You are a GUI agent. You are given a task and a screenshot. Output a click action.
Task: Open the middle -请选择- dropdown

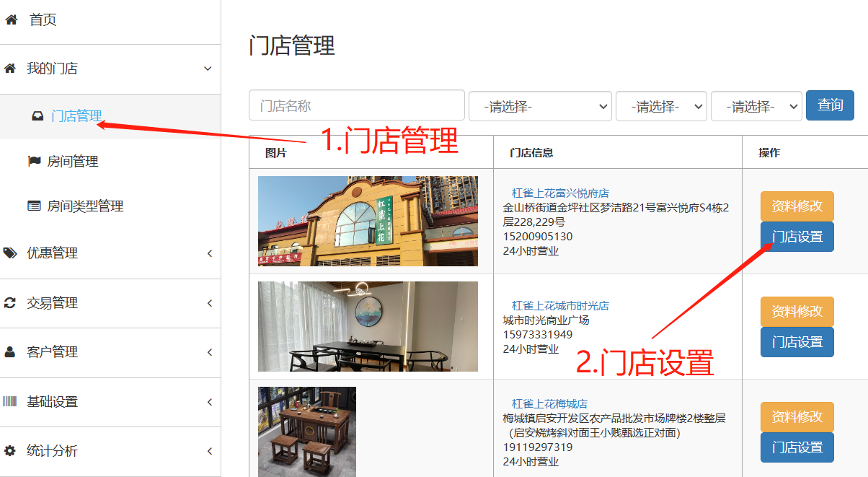[x=660, y=106]
